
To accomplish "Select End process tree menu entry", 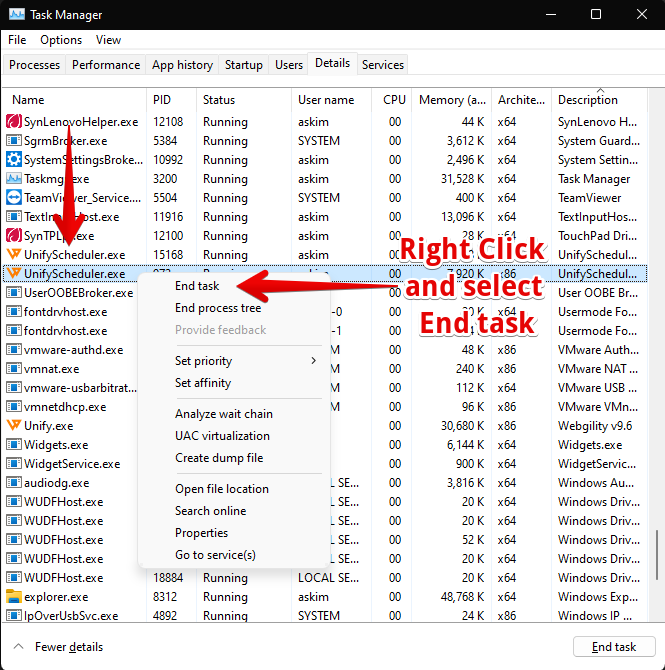I will [218, 308].
